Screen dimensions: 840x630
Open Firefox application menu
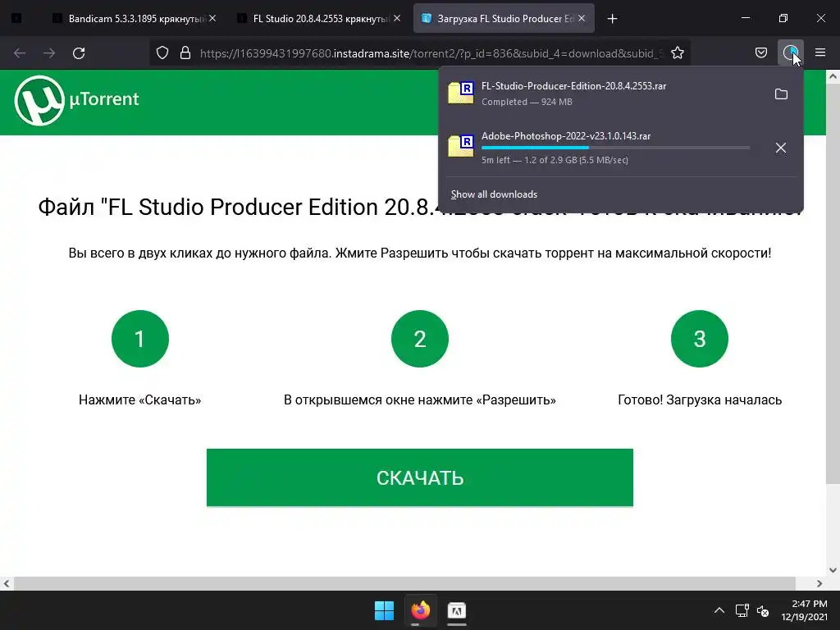(x=820, y=52)
